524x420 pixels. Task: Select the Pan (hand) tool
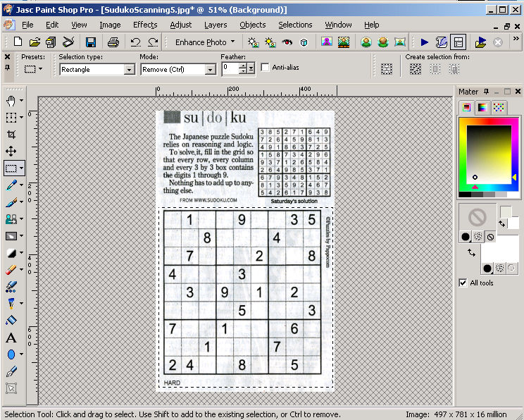tap(11, 101)
